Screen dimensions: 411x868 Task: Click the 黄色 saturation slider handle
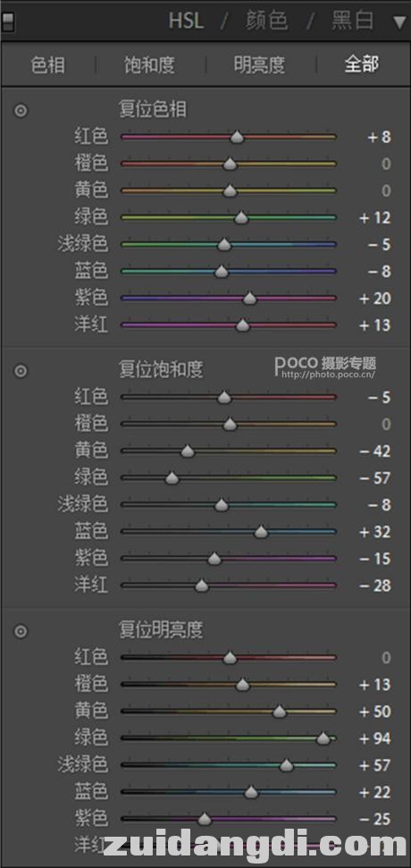[188, 451]
